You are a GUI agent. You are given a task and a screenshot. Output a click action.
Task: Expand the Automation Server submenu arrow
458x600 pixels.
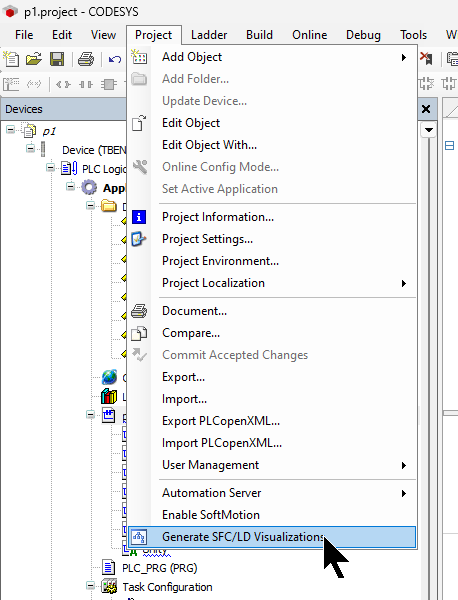(404, 493)
